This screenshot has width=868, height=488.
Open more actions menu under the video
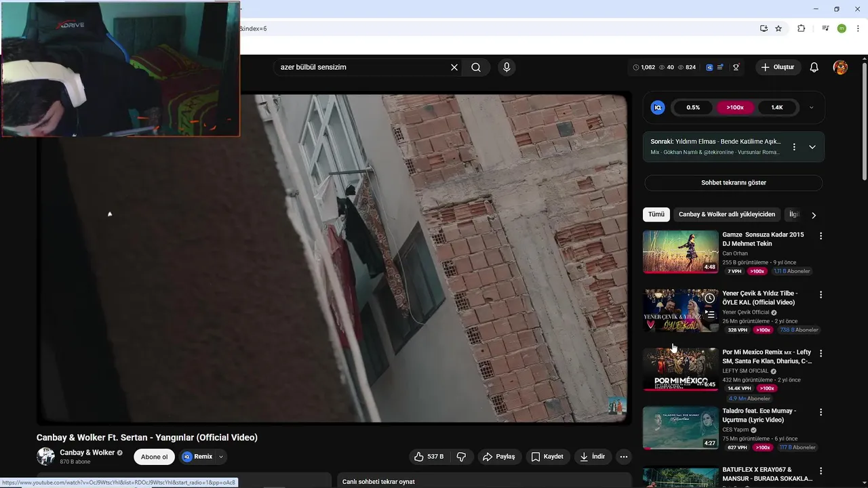tap(624, 457)
